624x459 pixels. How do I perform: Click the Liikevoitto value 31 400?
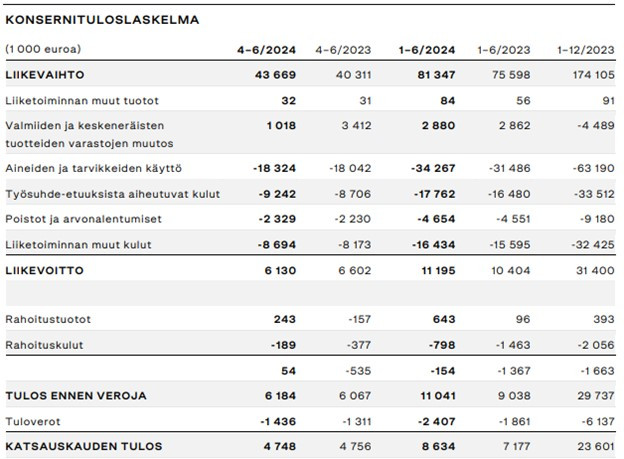[x=595, y=271]
